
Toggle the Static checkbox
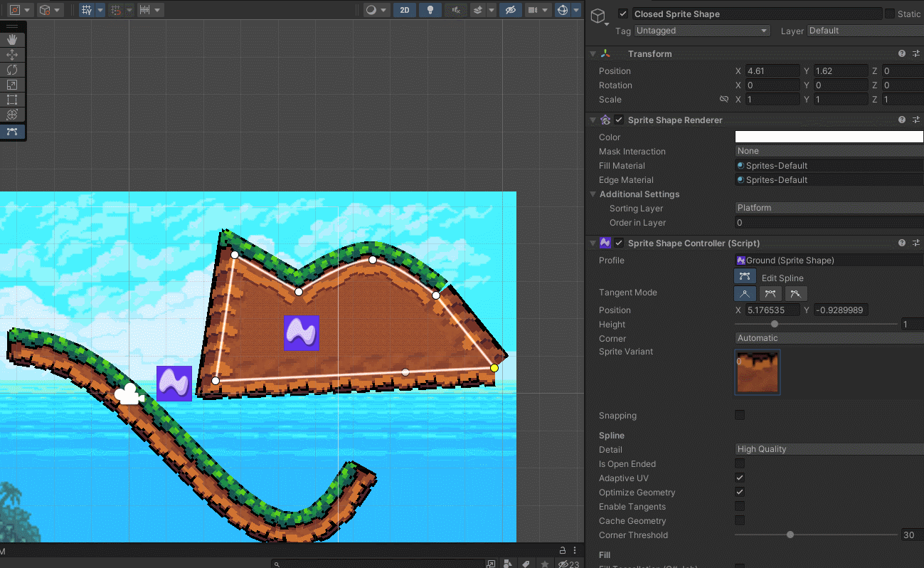point(890,14)
